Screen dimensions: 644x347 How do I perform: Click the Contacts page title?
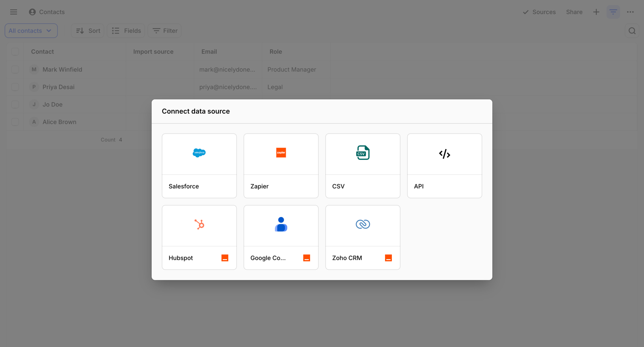pos(52,12)
